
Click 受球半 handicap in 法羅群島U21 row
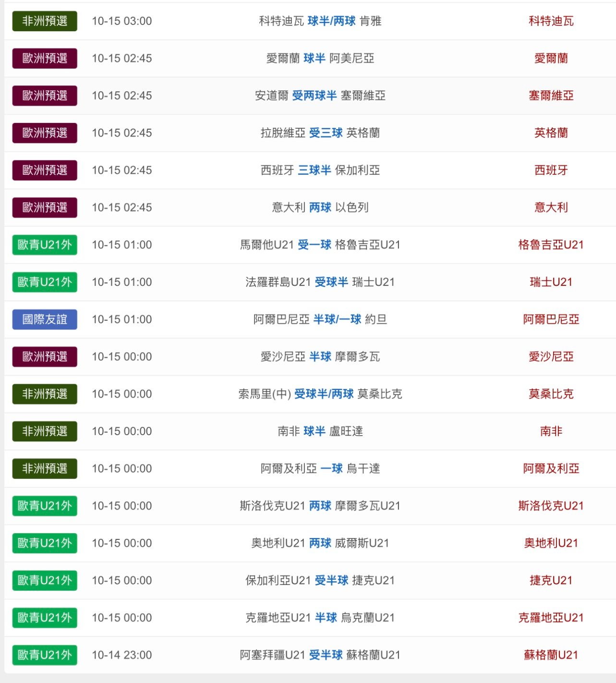pyautogui.click(x=331, y=282)
